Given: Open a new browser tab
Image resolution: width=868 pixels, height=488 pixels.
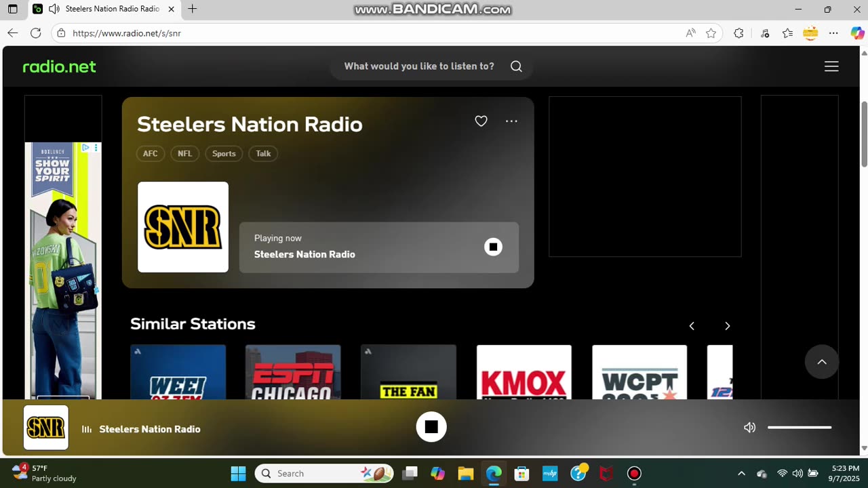Looking at the screenshot, I should click(x=193, y=9).
